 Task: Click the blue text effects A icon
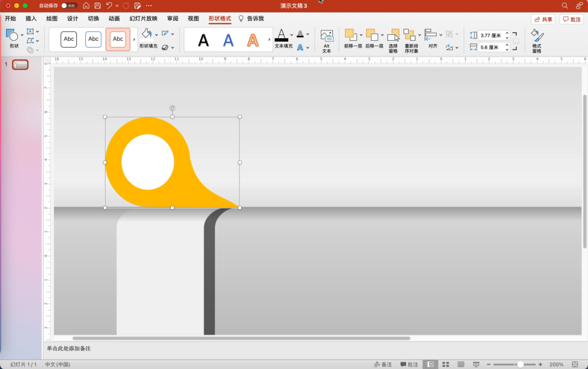301,47
